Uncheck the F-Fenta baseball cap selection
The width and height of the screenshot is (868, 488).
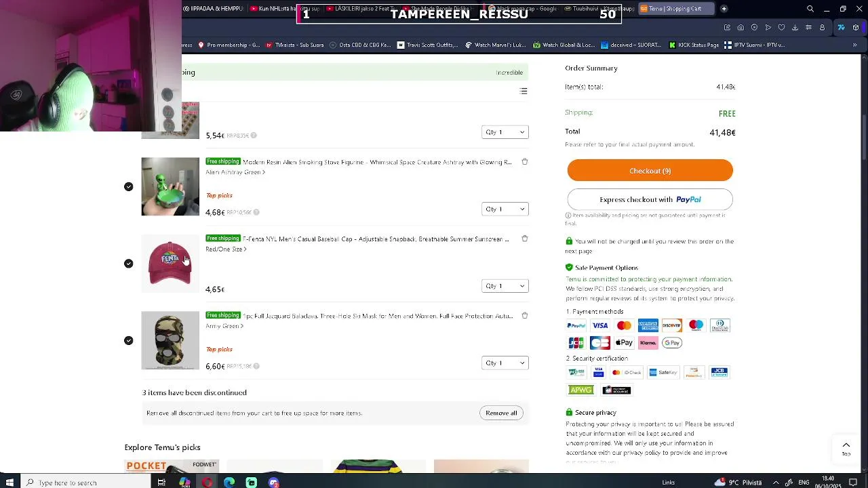tap(129, 264)
